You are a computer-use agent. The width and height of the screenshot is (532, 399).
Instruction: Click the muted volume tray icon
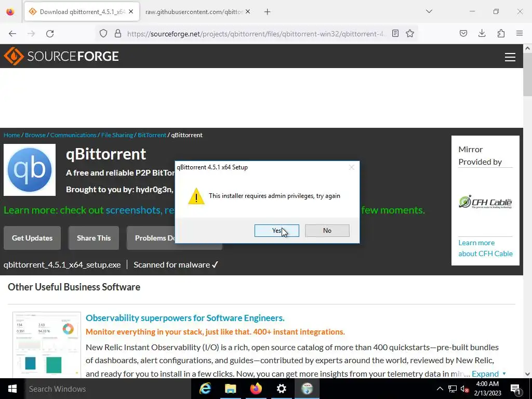click(x=464, y=389)
